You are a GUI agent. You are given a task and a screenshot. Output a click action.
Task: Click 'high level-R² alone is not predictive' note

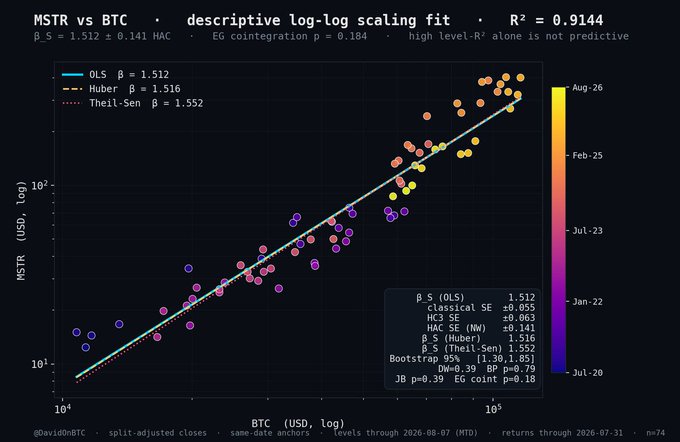coord(519,36)
